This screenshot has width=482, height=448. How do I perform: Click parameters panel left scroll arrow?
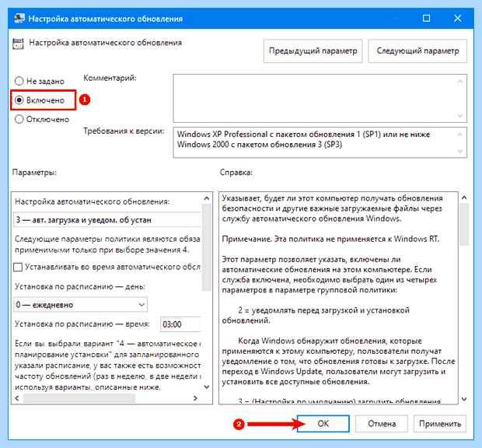coord(17,398)
